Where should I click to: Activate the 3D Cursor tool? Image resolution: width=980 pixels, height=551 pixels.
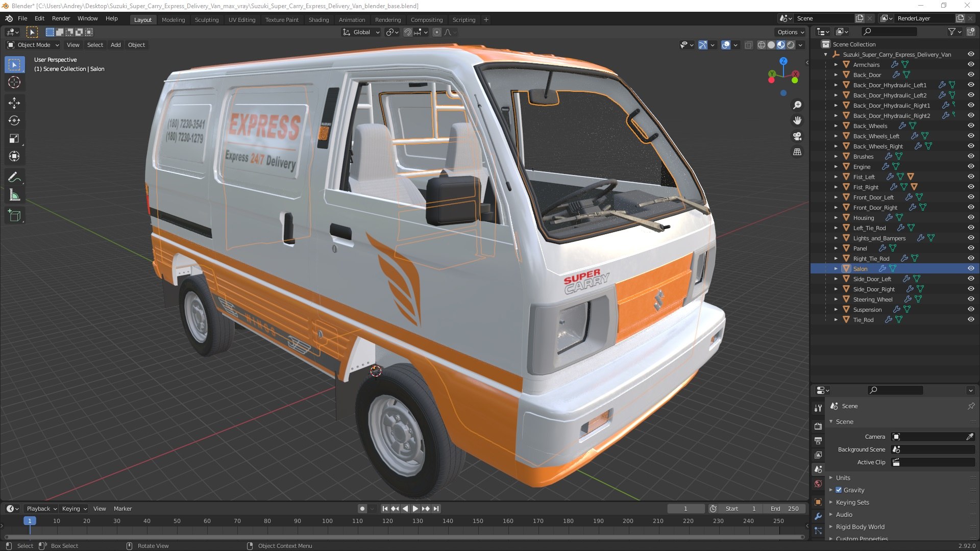coord(14,83)
